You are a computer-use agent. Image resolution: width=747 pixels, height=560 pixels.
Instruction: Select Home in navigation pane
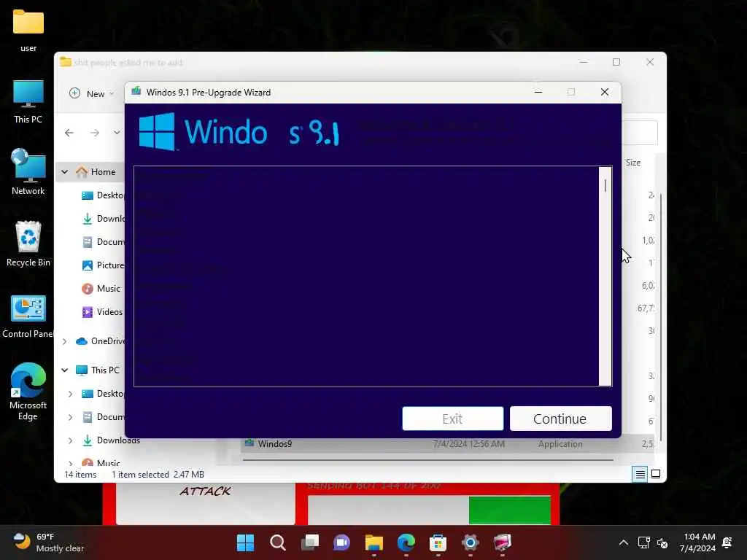click(103, 172)
